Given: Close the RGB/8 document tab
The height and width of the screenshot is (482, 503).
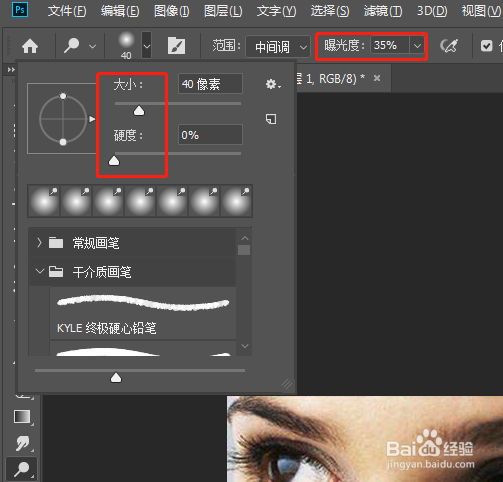Looking at the screenshot, I should click(377, 78).
